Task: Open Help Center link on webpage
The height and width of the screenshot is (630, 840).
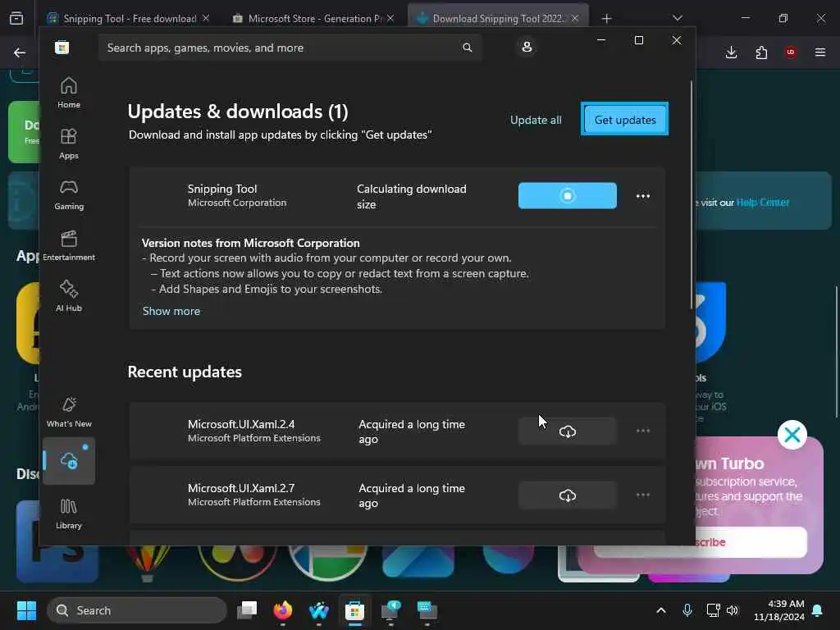Action: click(x=762, y=203)
